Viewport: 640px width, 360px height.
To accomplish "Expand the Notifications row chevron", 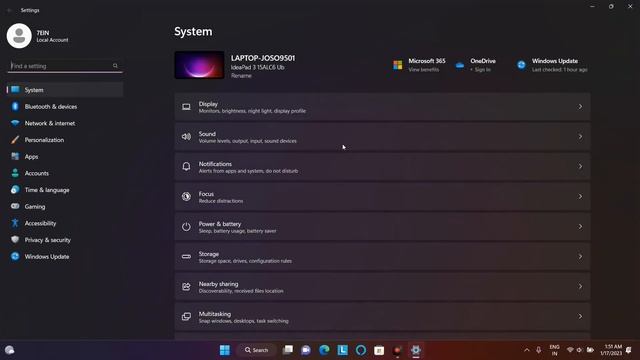I will 580,167.
